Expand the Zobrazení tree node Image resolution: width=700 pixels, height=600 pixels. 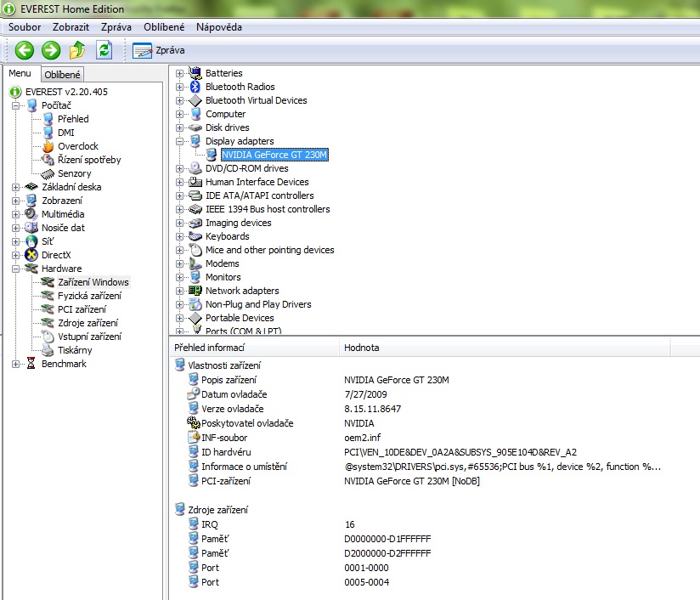[15, 201]
